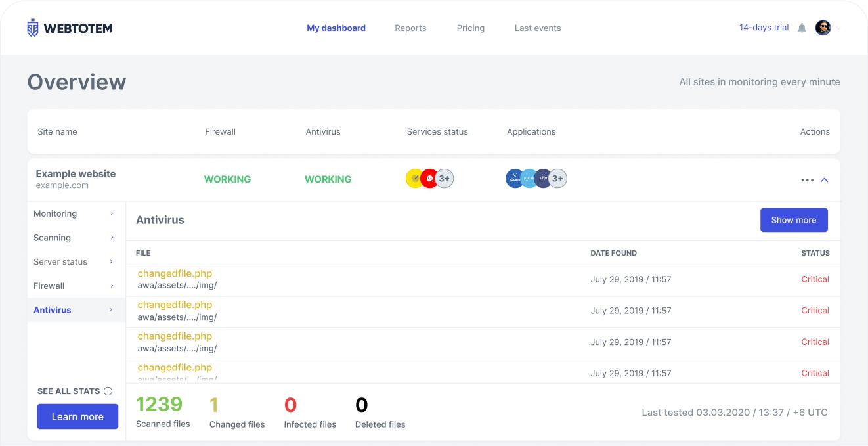Open the three-dot actions menu for Example website

(807, 180)
